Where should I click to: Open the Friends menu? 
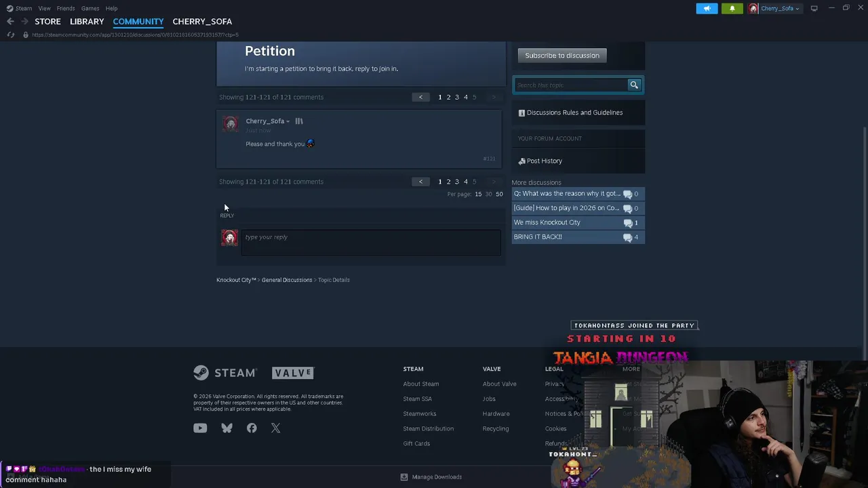tap(66, 8)
